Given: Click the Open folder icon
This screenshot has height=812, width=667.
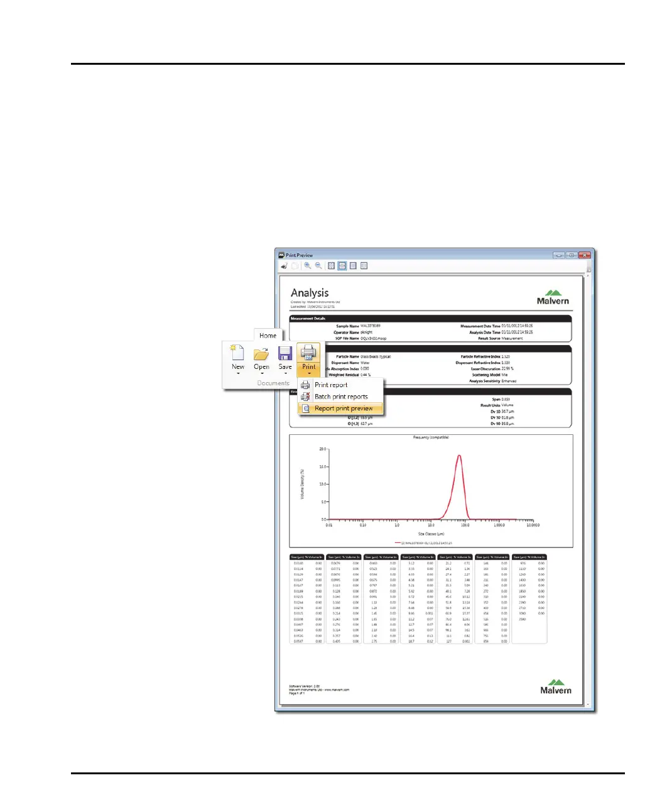Looking at the screenshot, I should point(261,353).
